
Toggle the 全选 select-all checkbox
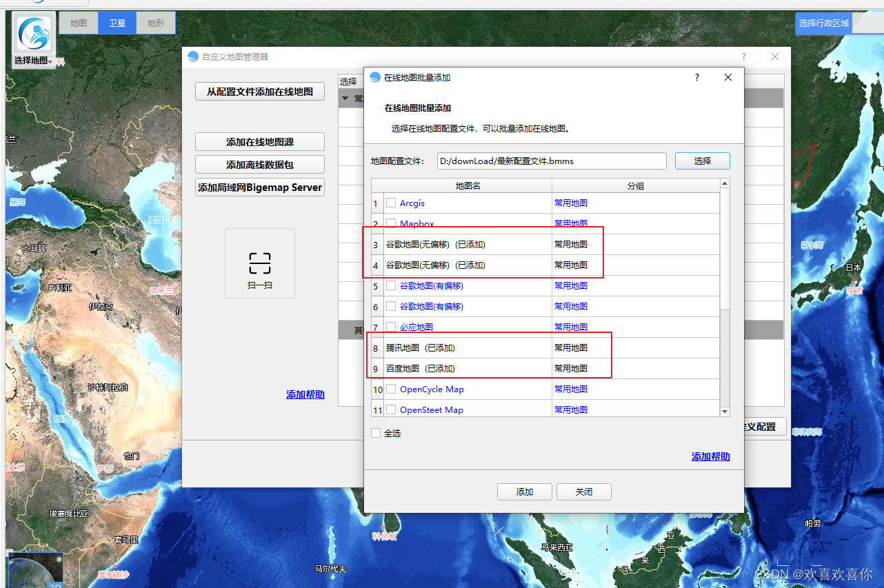click(376, 433)
